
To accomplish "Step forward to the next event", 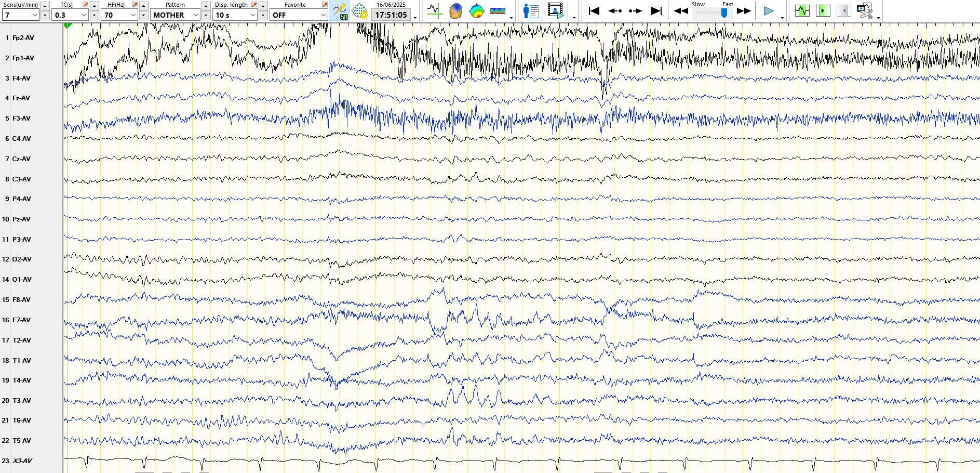I will click(635, 11).
